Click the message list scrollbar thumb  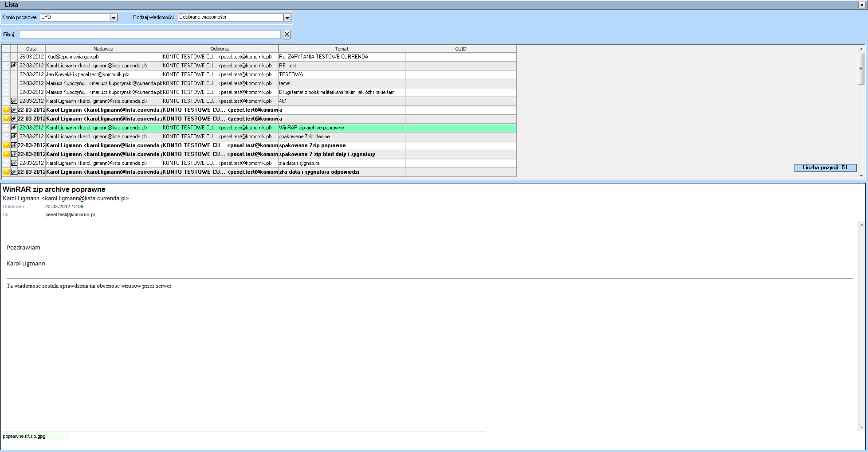pyautogui.click(x=861, y=69)
